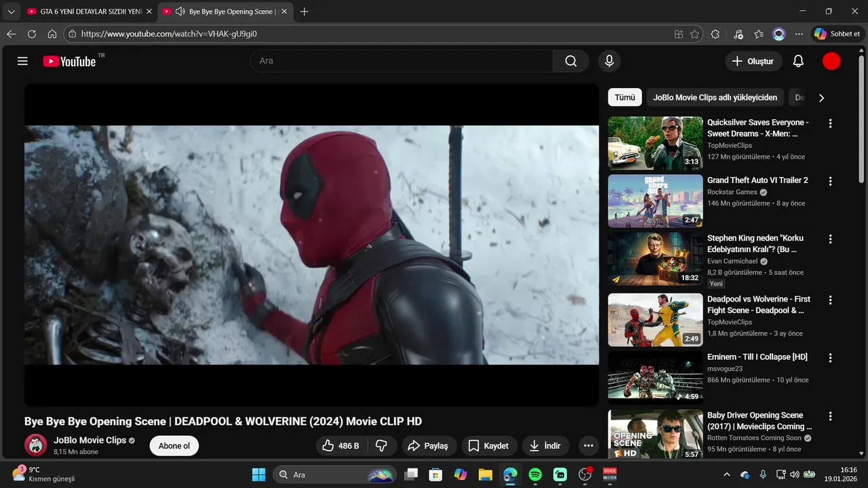Save the video via Kaydet

[x=488, y=445]
